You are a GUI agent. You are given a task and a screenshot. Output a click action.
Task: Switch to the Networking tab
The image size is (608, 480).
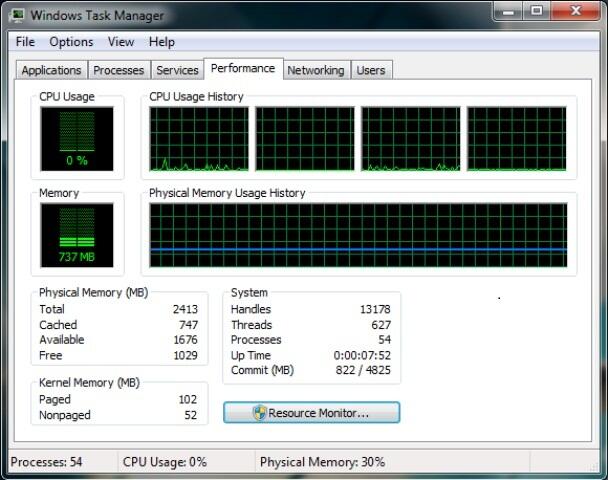coord(316,70)
